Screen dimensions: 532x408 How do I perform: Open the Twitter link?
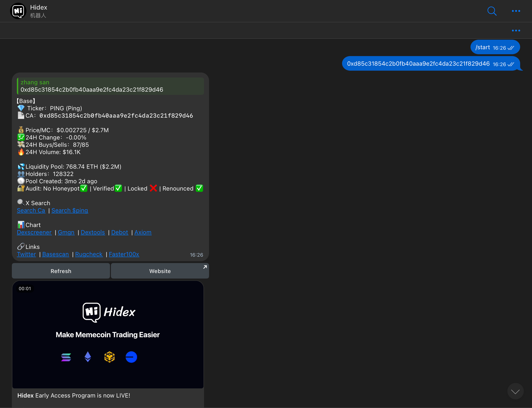point(26,254)
